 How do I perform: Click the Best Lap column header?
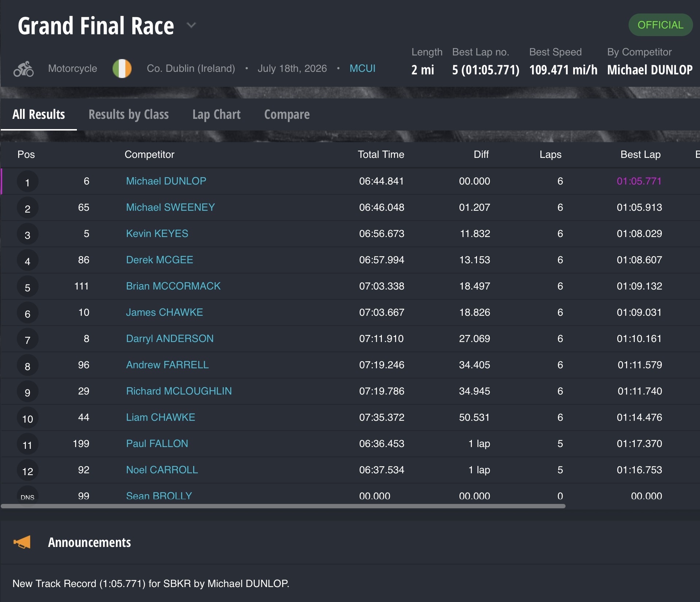point(640,154)
